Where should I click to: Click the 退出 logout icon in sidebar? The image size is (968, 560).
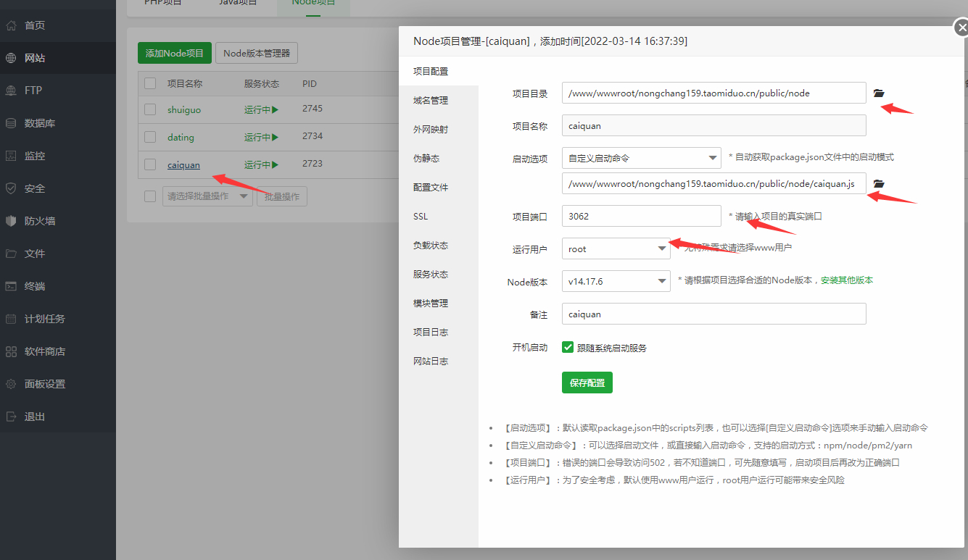(x=11, y=417)
